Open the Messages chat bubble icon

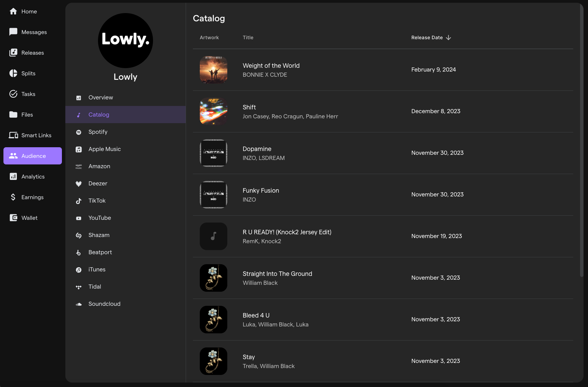13,32
